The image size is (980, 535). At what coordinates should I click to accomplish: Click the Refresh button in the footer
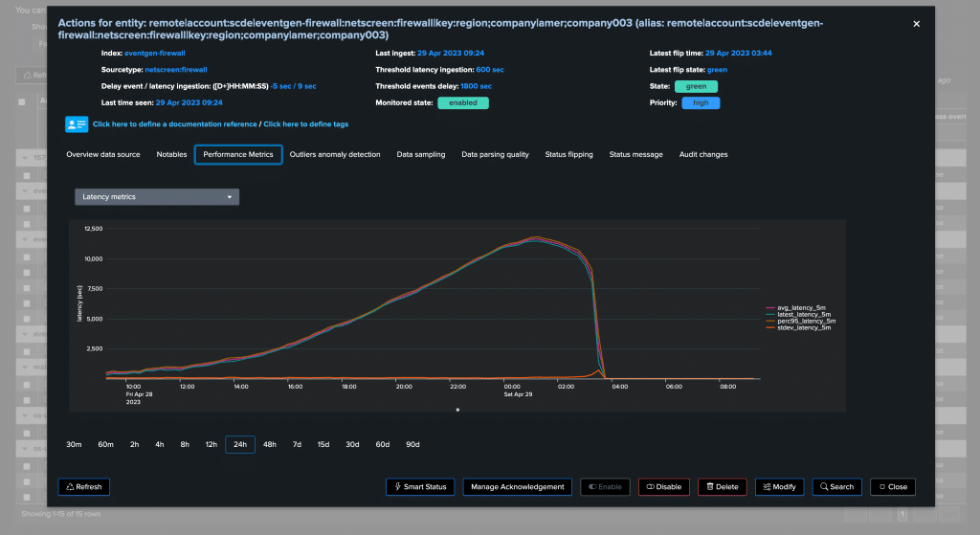tap(84, 486)
